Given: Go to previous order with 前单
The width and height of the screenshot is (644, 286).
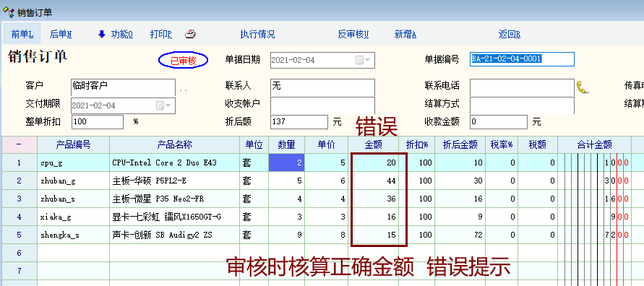Looking at the screenshot, I should pos(22,34).
